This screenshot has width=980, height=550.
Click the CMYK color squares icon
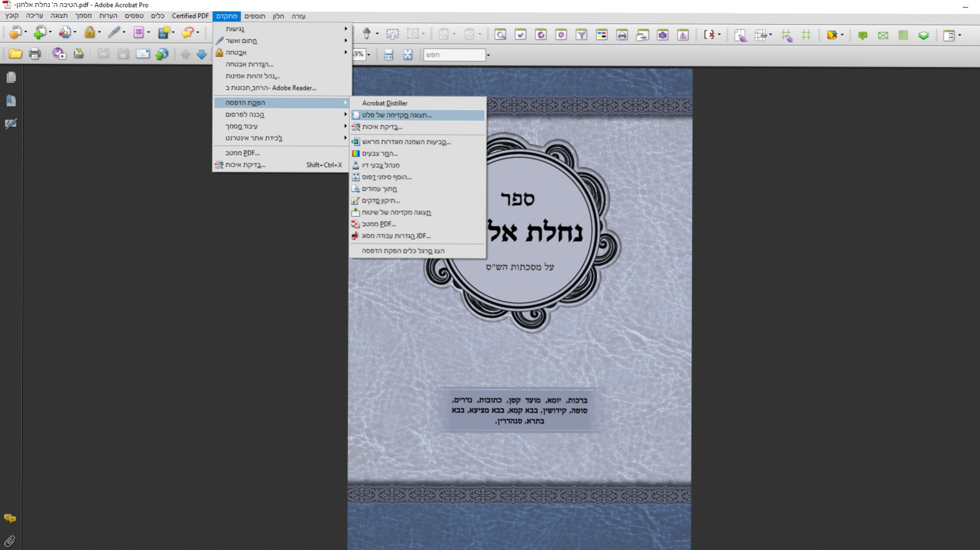click(x=602, y=35)
